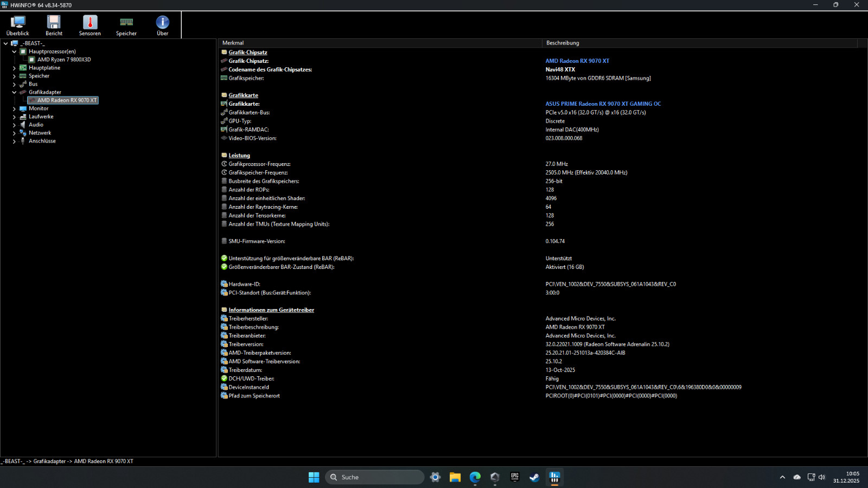Launch Epic Games from the taskbar
868x488 pixels.
515,477
